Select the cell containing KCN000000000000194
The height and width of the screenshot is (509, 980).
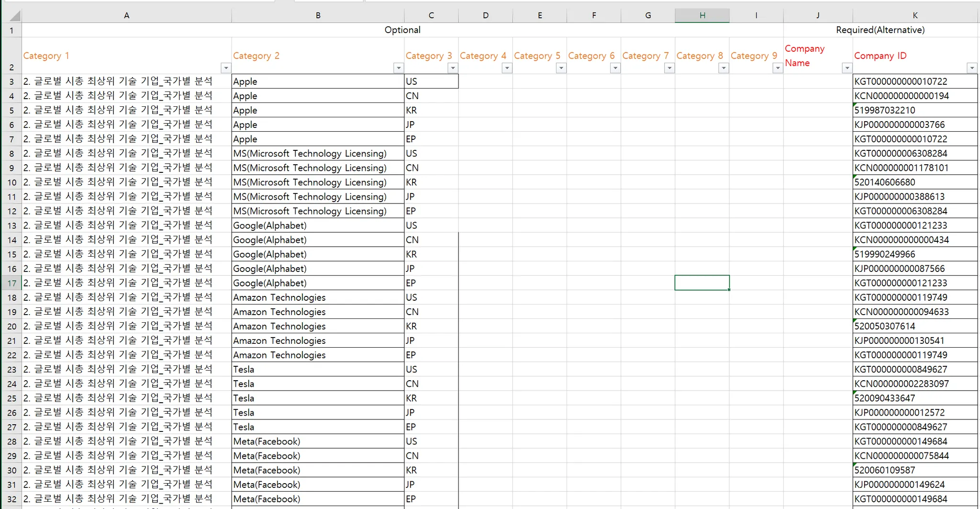click(x=915, y=96)
